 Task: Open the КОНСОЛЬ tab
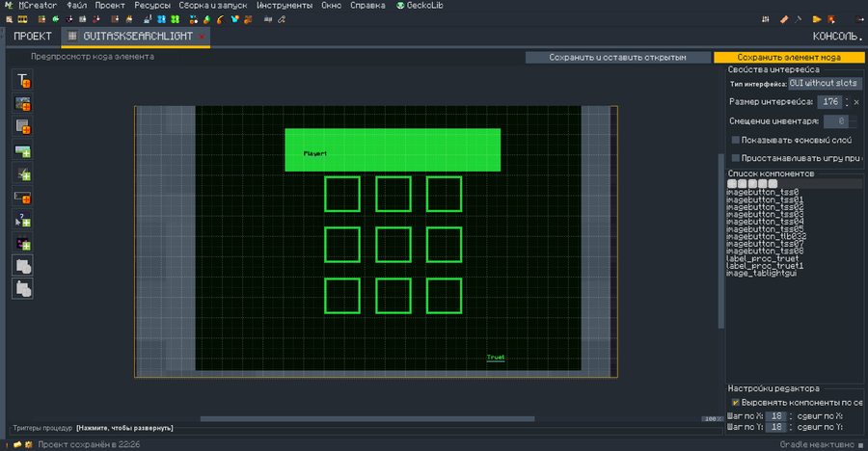click(837, 37)
